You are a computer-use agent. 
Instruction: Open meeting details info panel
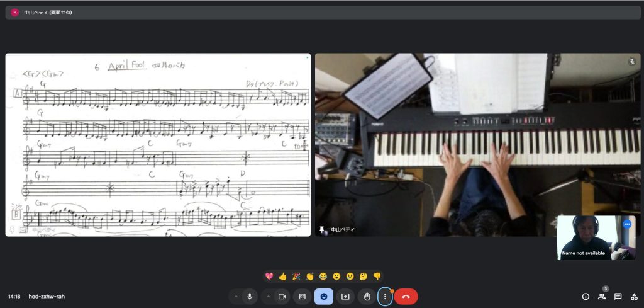point(586,297)
